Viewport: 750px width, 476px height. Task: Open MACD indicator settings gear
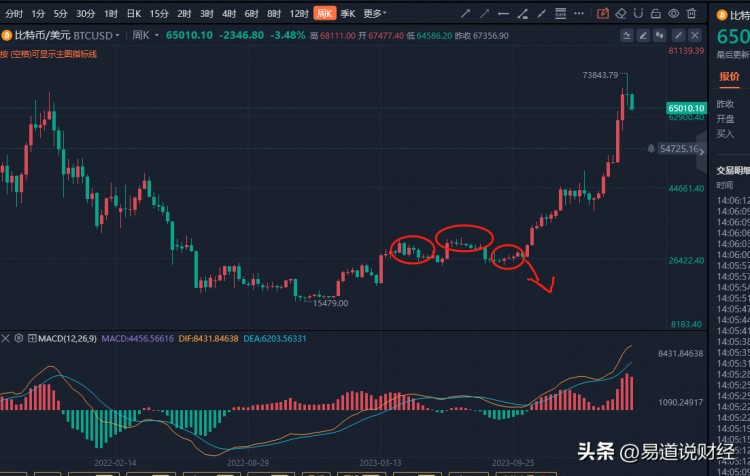pos(19,338)
